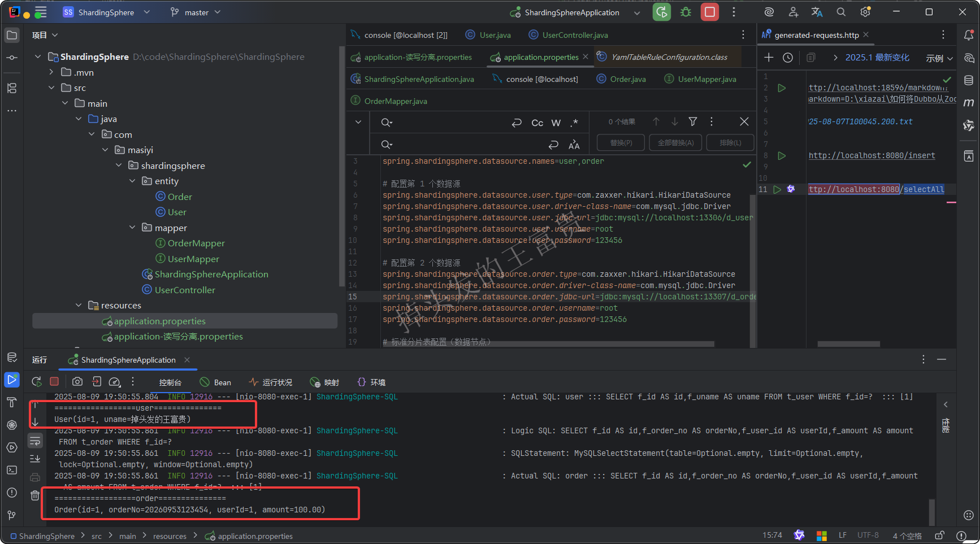Clear console output with trash icon

pos(35,495)
